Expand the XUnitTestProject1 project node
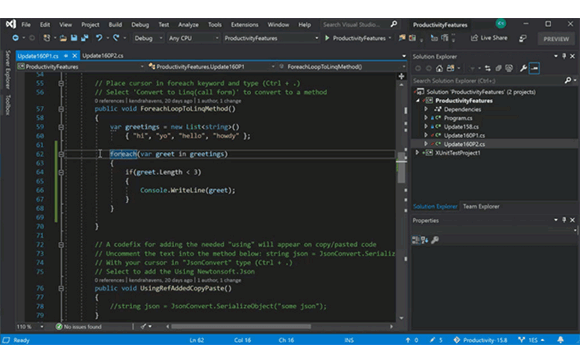This screenshot has height=363, width=580. pos(417,152)
